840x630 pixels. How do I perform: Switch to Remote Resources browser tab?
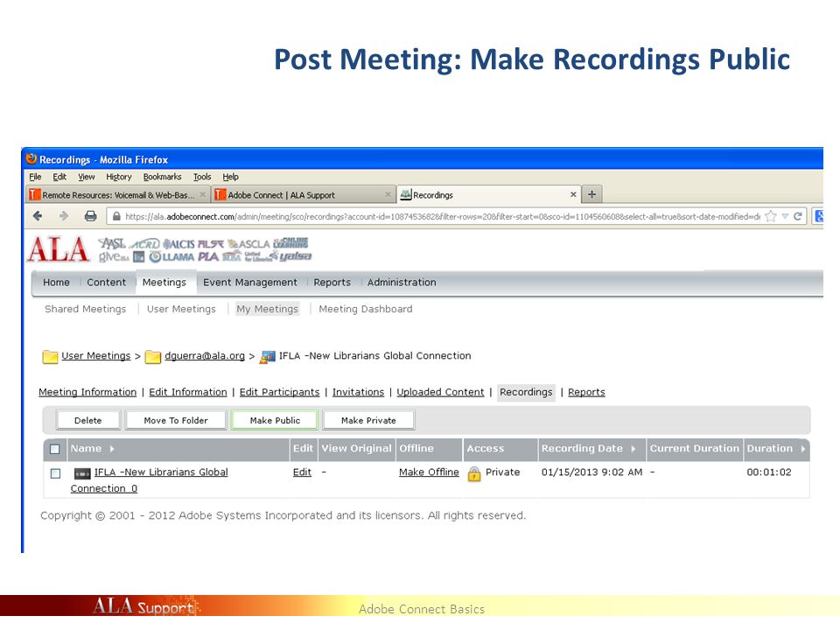(117, 194)
